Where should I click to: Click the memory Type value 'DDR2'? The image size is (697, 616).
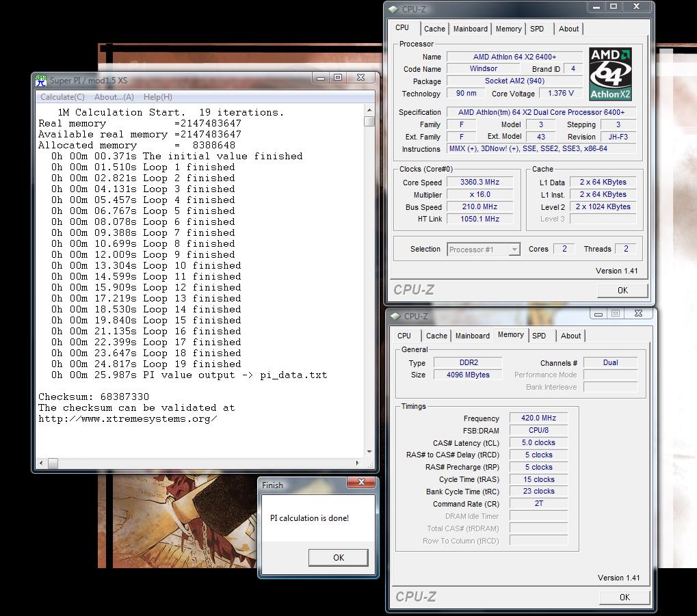pyautogui.click(x=468, y=362)
